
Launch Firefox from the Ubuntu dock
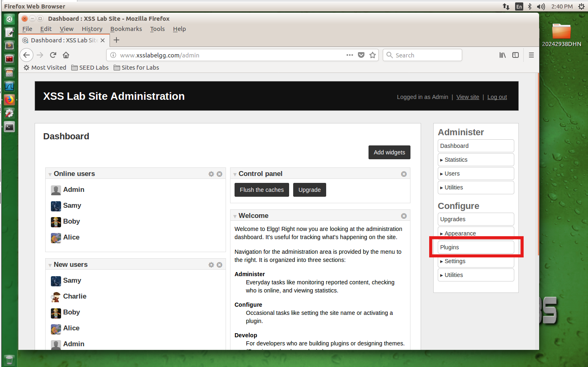click(9, 100)
